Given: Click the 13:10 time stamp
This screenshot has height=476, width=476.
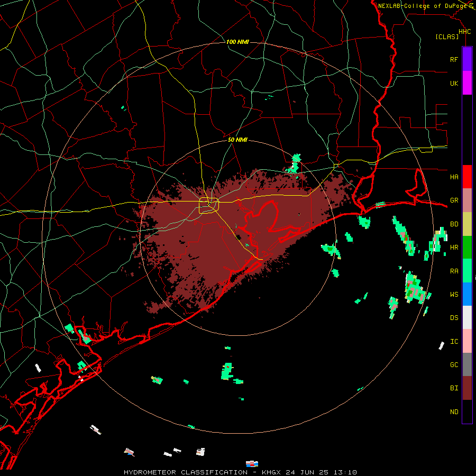Looking at the screenshot, I should (345, 472).
